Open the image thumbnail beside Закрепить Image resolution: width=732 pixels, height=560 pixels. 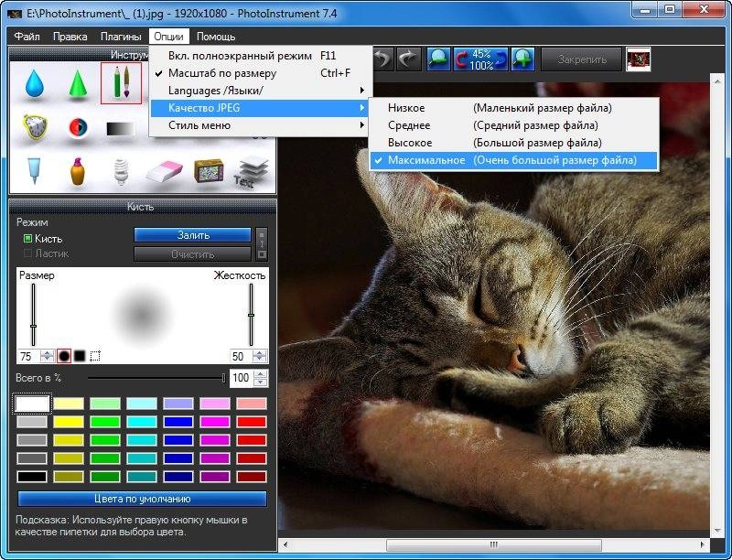[638, 59]
